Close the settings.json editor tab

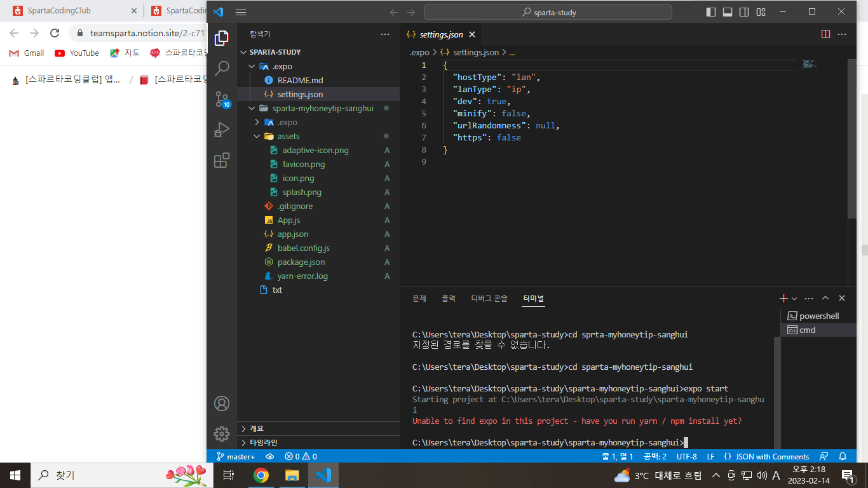click(x=471, y=34)
